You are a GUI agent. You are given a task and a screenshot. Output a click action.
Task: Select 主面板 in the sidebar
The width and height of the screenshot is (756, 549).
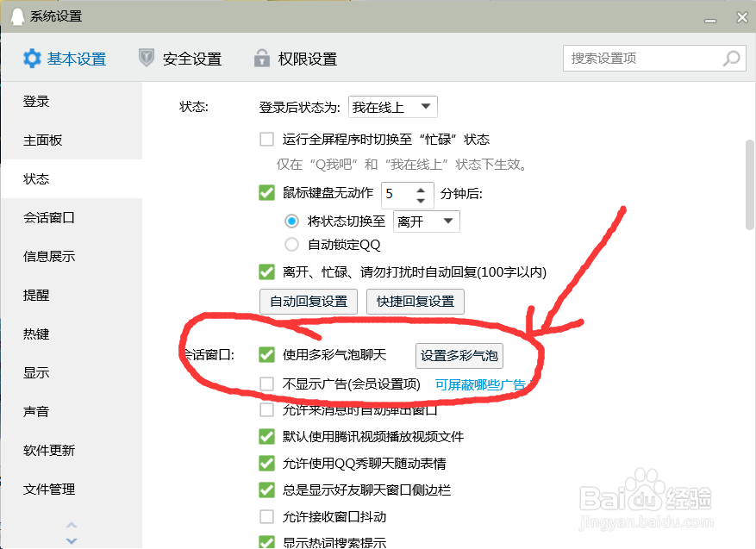(x=72, y=140)
